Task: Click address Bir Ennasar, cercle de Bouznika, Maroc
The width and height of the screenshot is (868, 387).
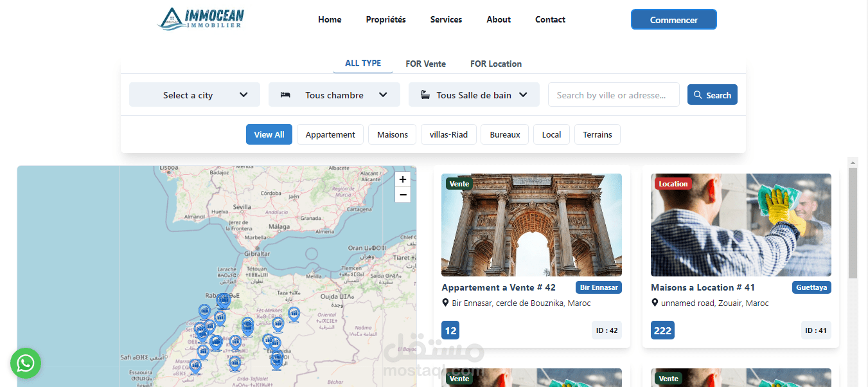Action: [521, 303]
